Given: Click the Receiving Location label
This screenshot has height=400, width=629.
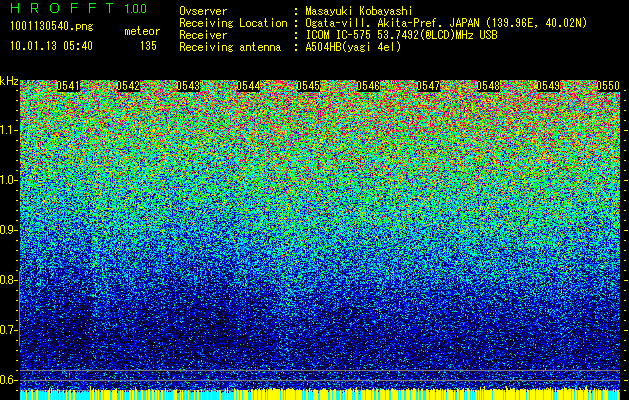Looking at the screenshot, I should [233, 23].
